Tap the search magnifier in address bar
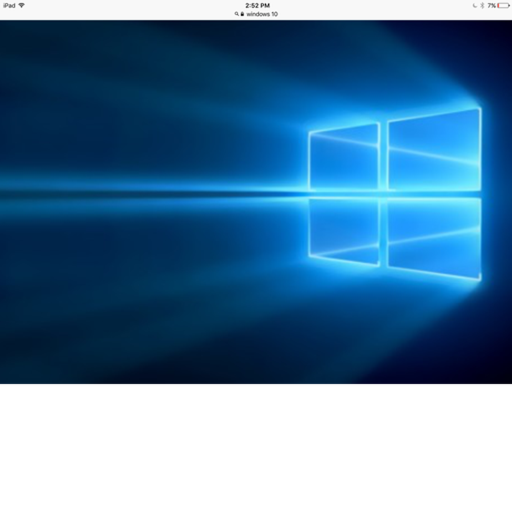Viewport: 512px width, 512px height. pyautogui.click(x=236, y=14)
